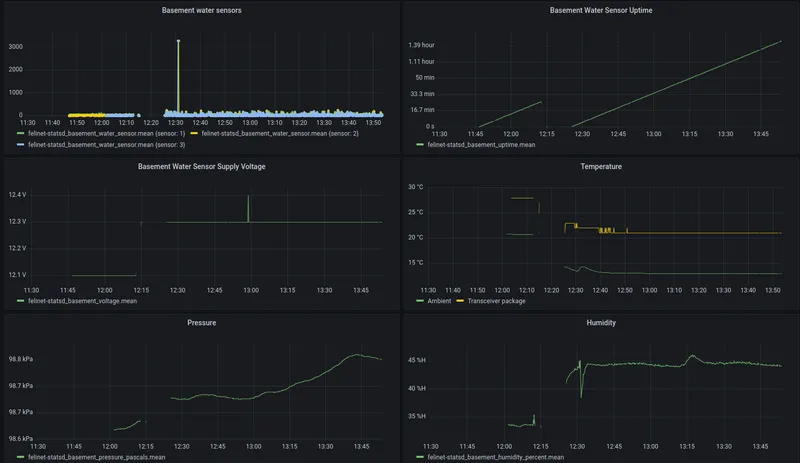The width and height of the screenshot is (800, 463).
Task: Click the green swatch beside basement_uptime.mean
Action: point(420,145)
